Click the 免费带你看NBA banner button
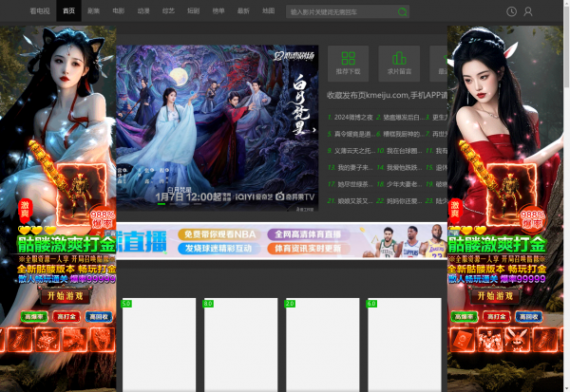The image size is (570, 392). [x=219, y=233]
